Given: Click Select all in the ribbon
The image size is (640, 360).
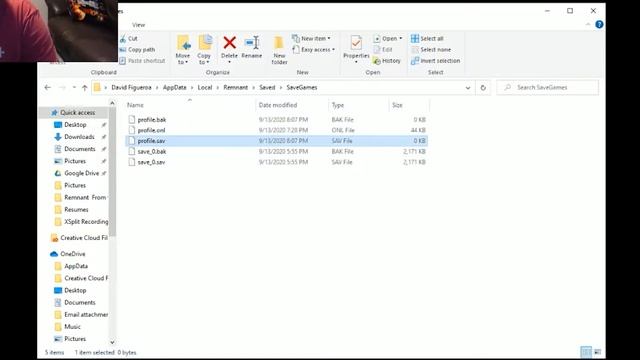Looking at the screenshot, I should tap(427, 38).
